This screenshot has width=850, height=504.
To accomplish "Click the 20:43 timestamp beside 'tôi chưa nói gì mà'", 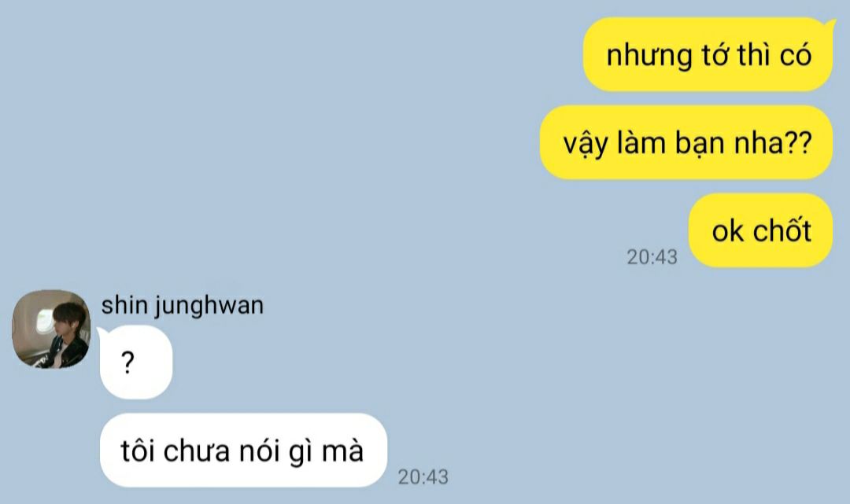I will click(423, 477).
